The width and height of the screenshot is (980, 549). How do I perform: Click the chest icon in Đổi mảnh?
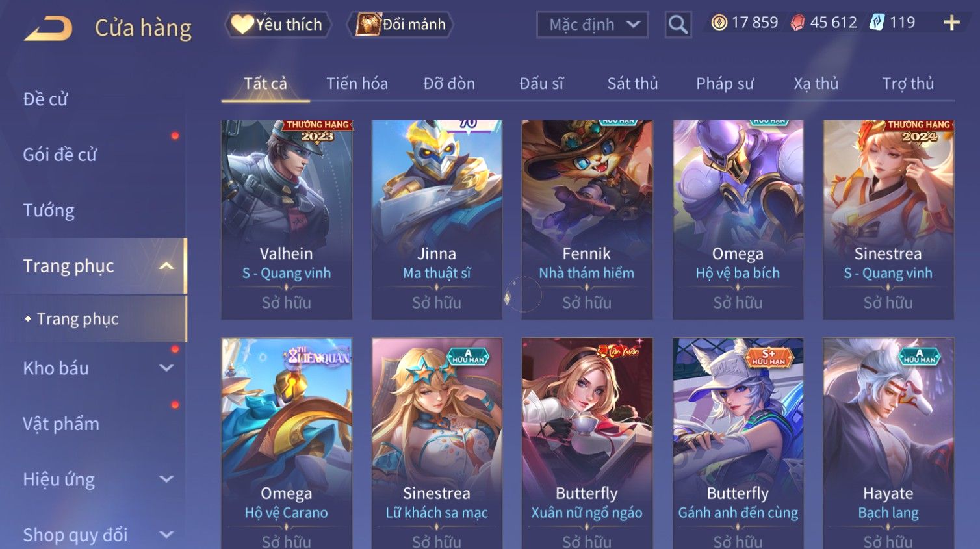(x=368, y=25)
